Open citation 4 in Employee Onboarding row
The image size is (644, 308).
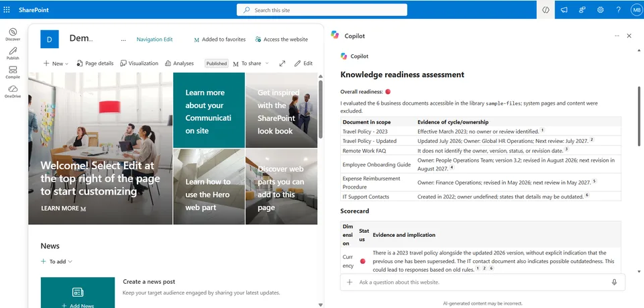tap(451, 168)
